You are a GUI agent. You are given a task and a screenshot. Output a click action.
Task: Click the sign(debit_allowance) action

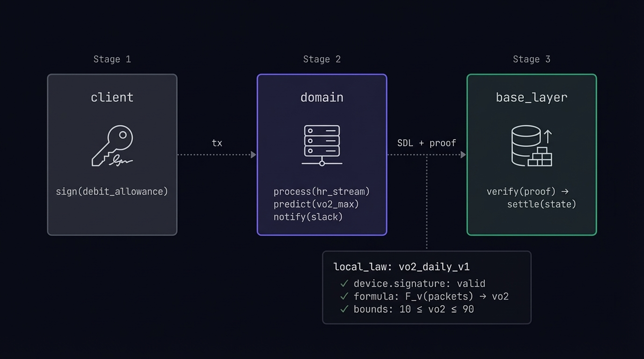[112, 191]
